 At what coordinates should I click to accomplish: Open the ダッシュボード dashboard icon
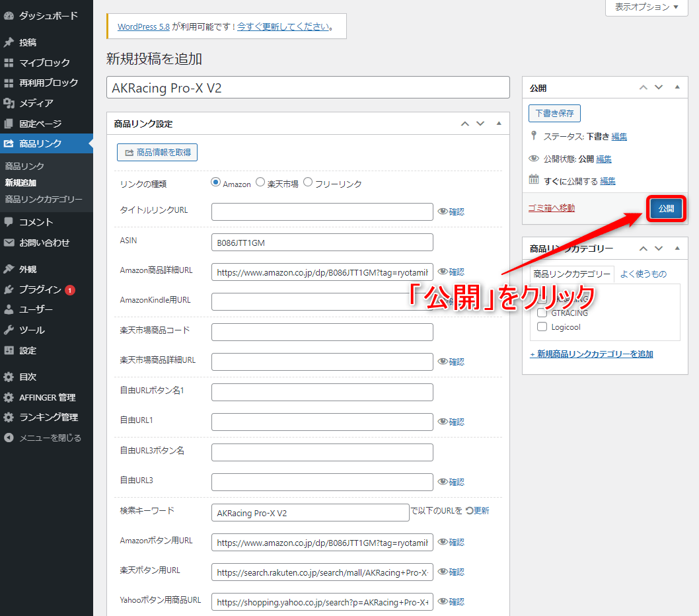click(x=9, y=16)
